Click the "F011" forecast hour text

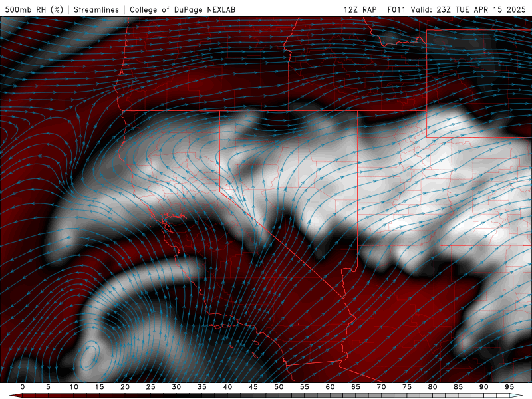click(x=396, y=9)
